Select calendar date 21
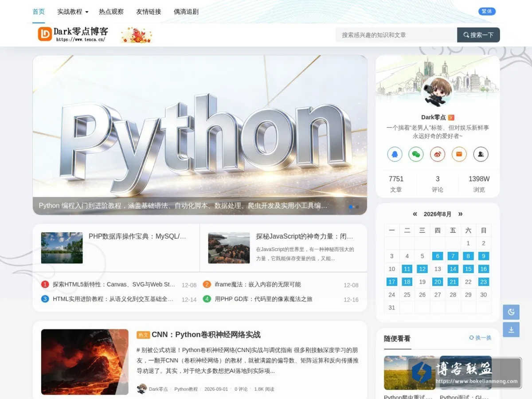 453,282
